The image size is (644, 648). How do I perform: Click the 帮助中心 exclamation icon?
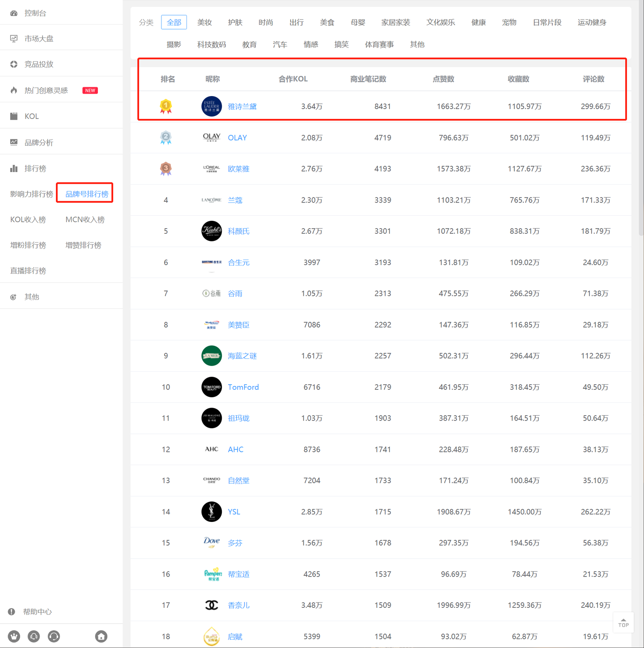click(x=12, y=612)
